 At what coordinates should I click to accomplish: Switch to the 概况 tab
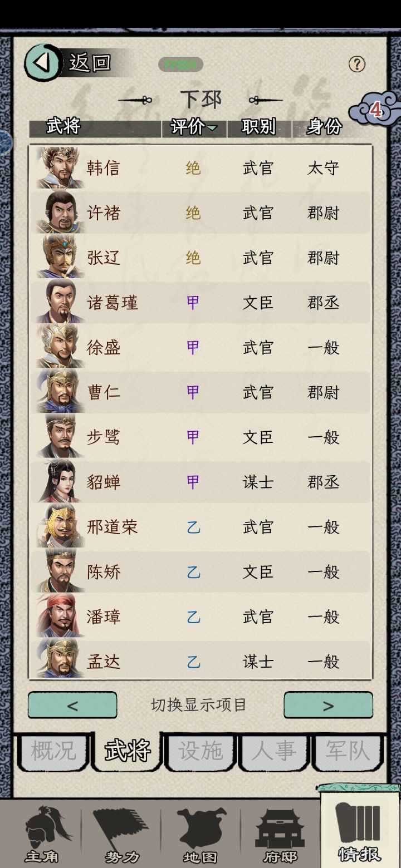pos(53,752)
